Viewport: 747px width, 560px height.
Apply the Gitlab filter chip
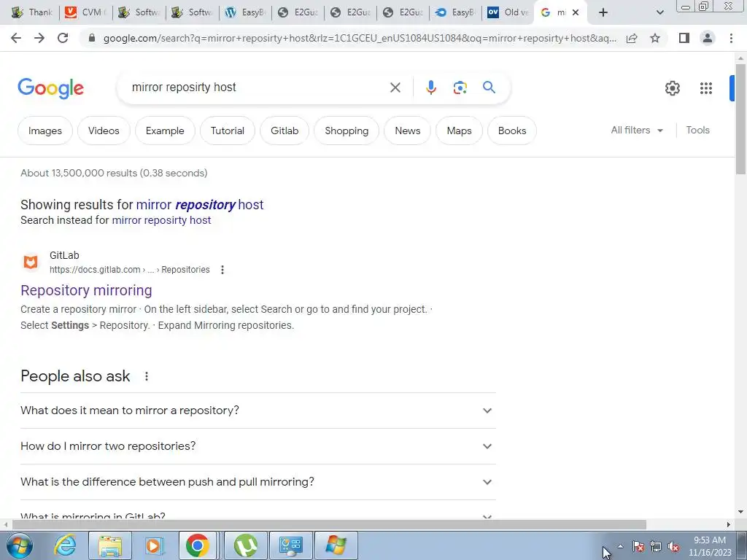(x=285, y=131)
